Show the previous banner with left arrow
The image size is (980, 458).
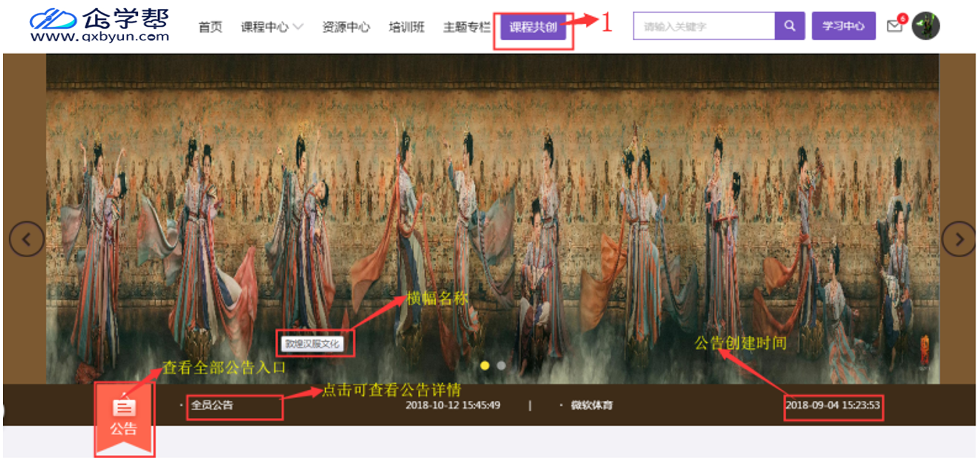coord(27,239)
